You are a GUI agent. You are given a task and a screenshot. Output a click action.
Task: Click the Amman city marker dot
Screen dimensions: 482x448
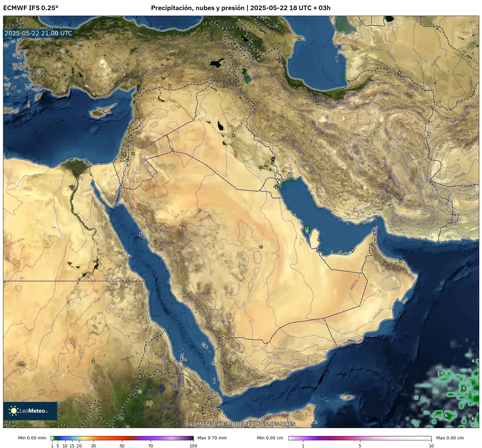133,153
